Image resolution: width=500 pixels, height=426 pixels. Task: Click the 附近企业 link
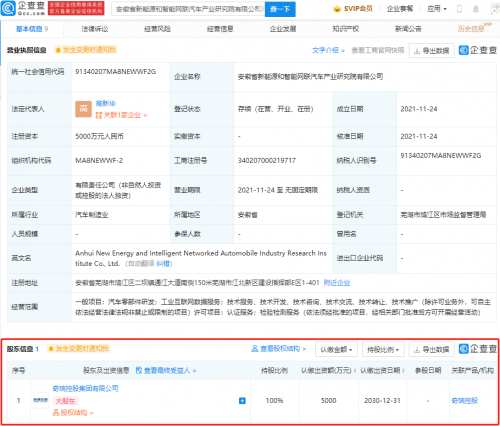[337, 283]
